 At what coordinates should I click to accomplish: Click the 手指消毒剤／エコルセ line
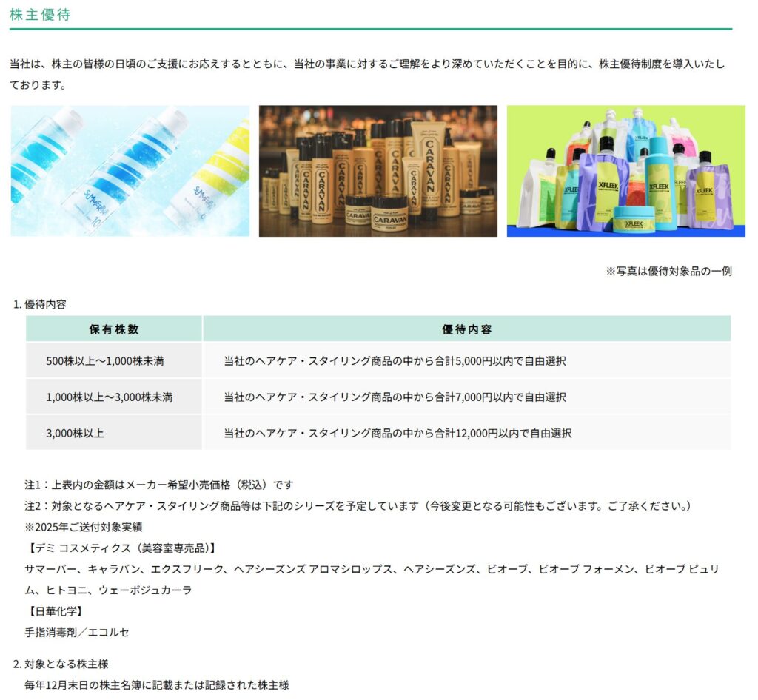[77, 633]
